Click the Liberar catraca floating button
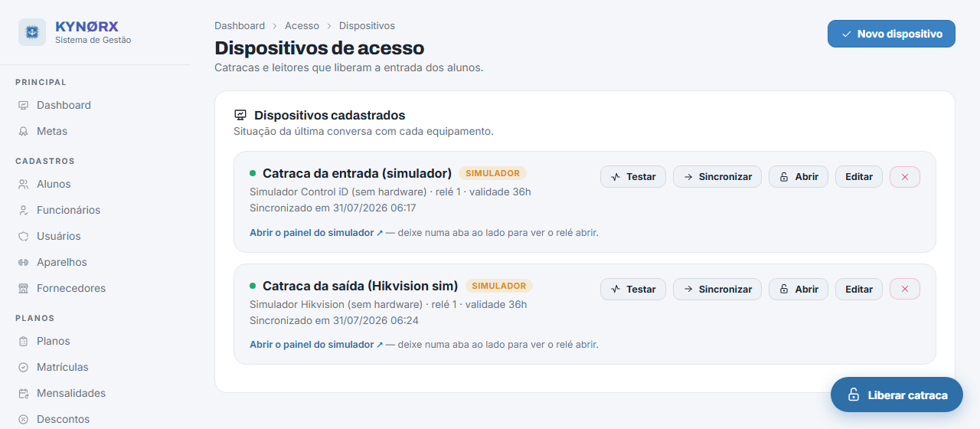 pos(897,395)
